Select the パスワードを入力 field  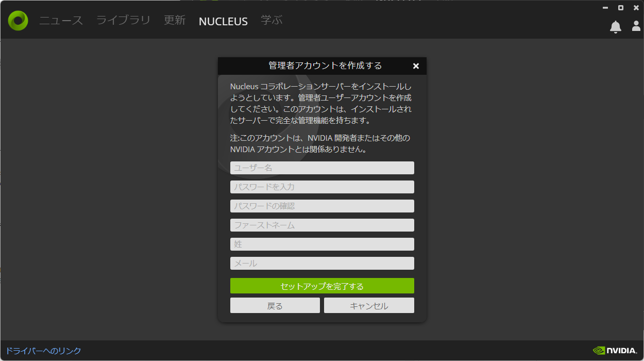point(322,187)
